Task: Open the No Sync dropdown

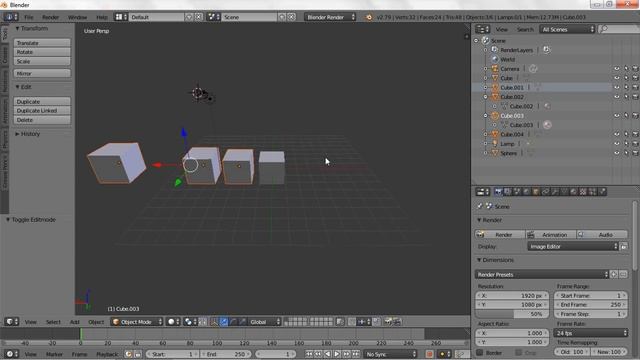Action: coord(391,354)
